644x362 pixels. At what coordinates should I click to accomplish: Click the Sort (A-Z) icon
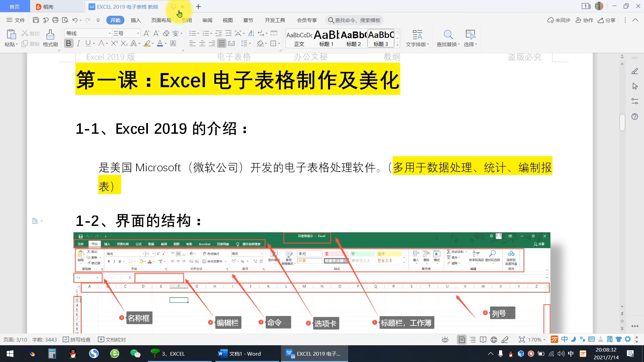click(x=251, y=33)
